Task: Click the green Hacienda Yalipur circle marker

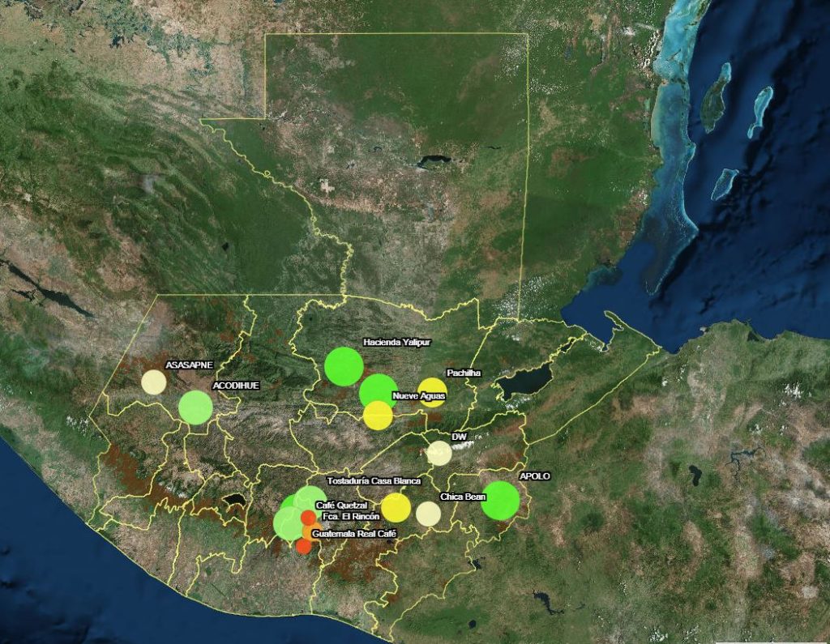Action: (x=344, y=366)
